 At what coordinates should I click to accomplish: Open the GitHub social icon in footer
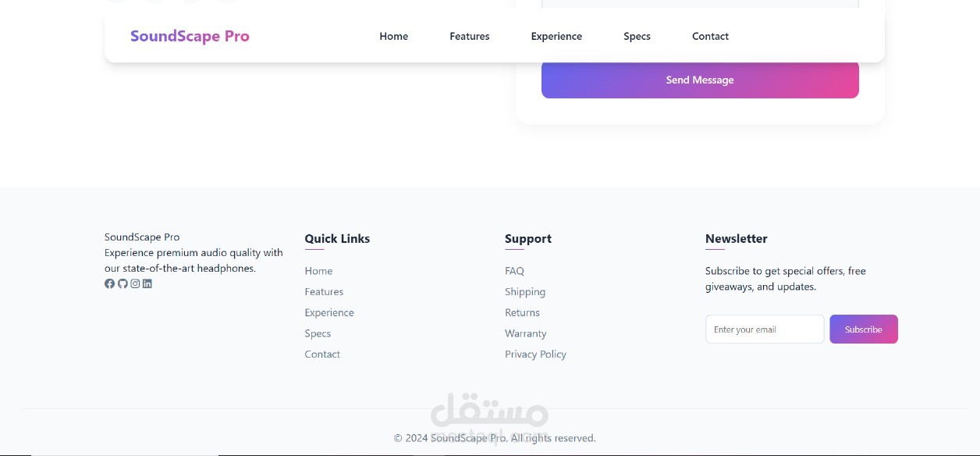click(123, 283)
